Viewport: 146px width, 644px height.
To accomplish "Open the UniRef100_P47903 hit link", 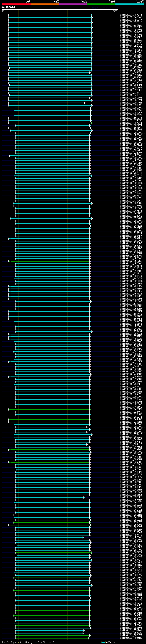I will (x=131, y=17).
